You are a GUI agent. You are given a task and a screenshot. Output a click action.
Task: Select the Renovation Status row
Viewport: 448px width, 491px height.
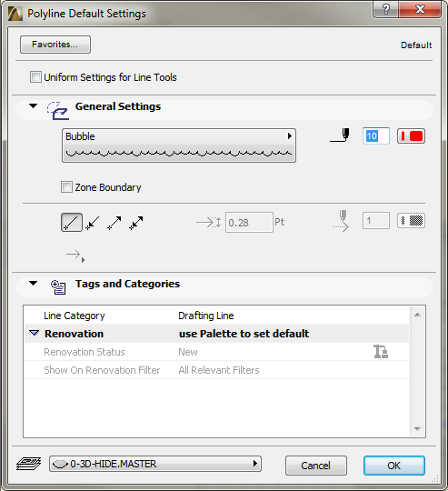(217, 352)
